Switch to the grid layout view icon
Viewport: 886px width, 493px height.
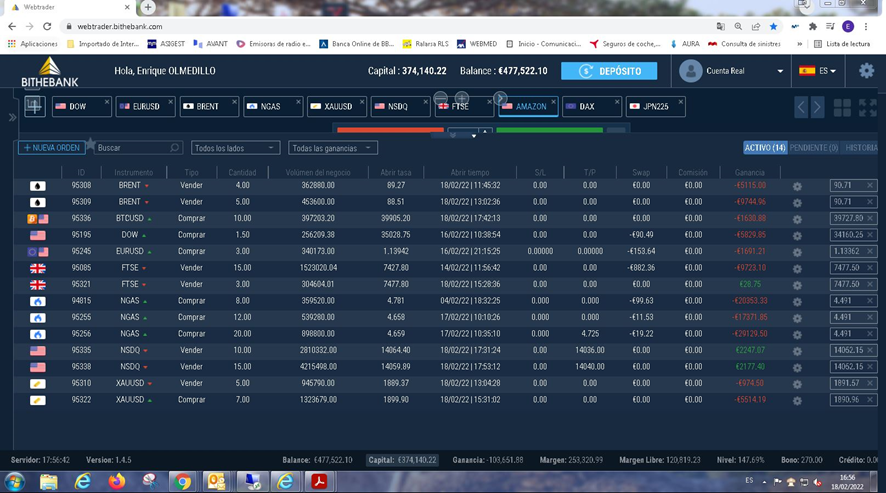tap(842, 107)
